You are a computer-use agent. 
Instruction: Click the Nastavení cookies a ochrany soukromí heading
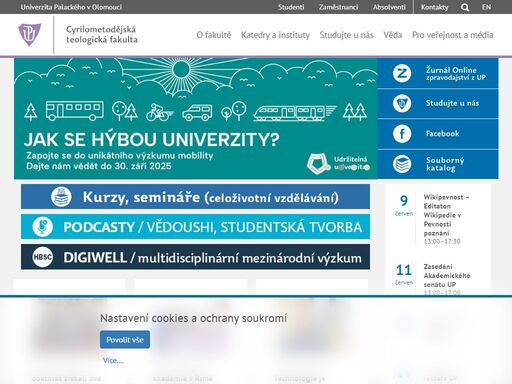(x=193, y=318)
